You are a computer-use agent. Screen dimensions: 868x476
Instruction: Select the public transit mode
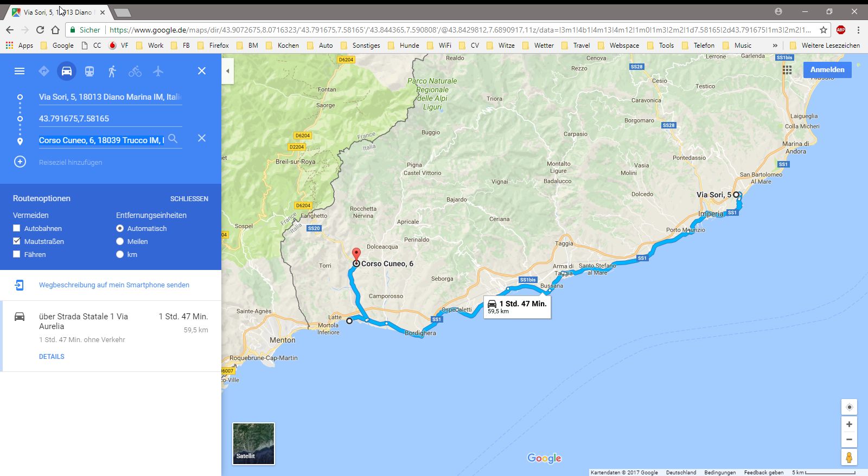90,71
